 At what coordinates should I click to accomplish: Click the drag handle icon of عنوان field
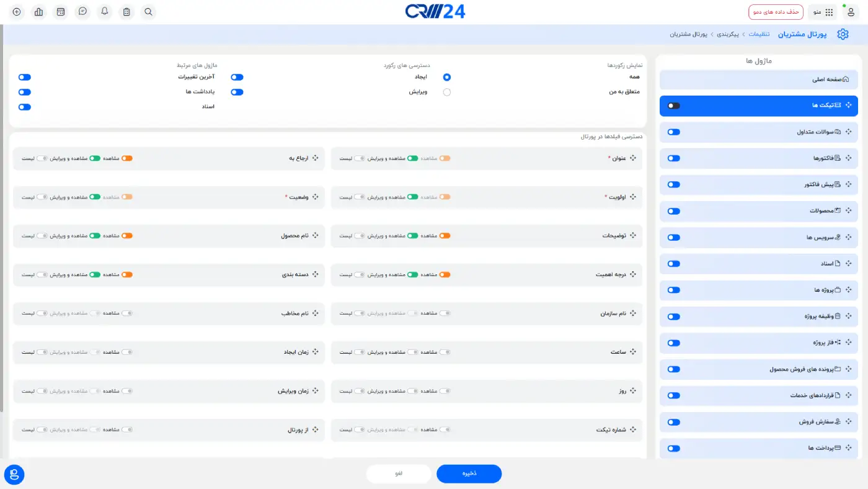tap(633, 158)
